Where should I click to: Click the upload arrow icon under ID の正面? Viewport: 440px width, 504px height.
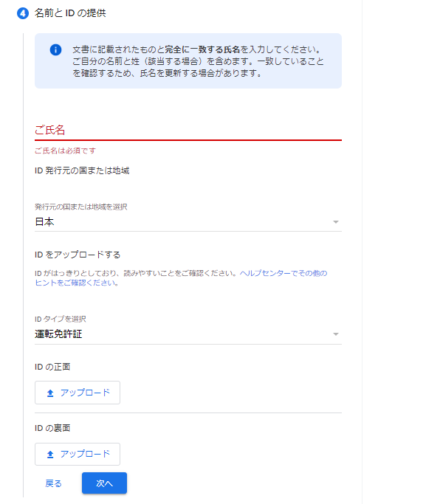click(50, 393)
